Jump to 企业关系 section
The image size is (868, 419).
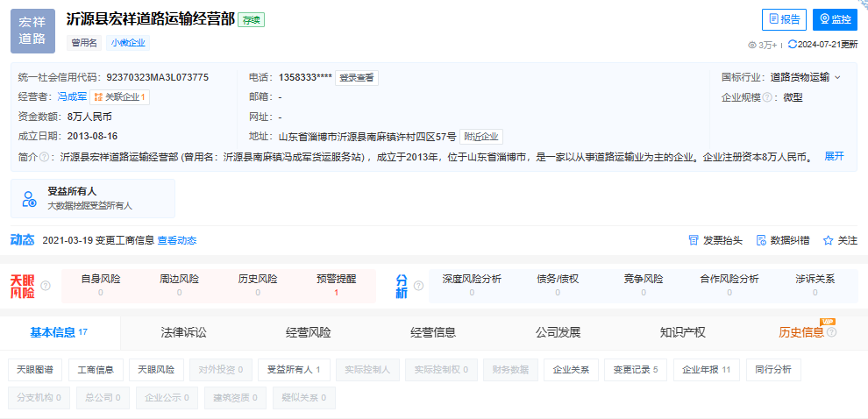pyautogui.click(x=571, y=370)
